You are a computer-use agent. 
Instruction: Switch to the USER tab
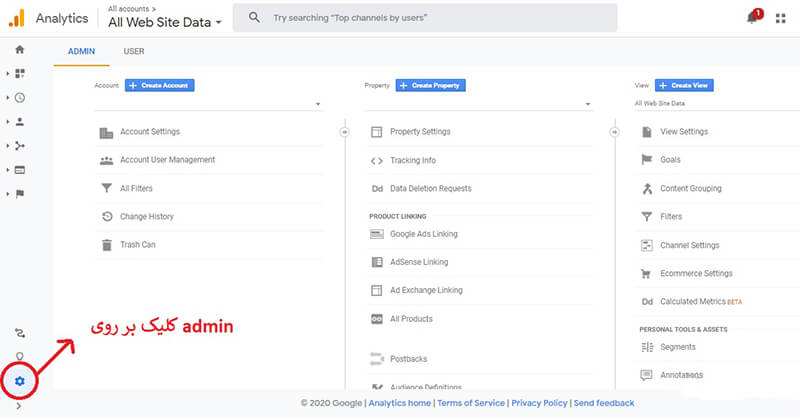[x=133, y=50]
